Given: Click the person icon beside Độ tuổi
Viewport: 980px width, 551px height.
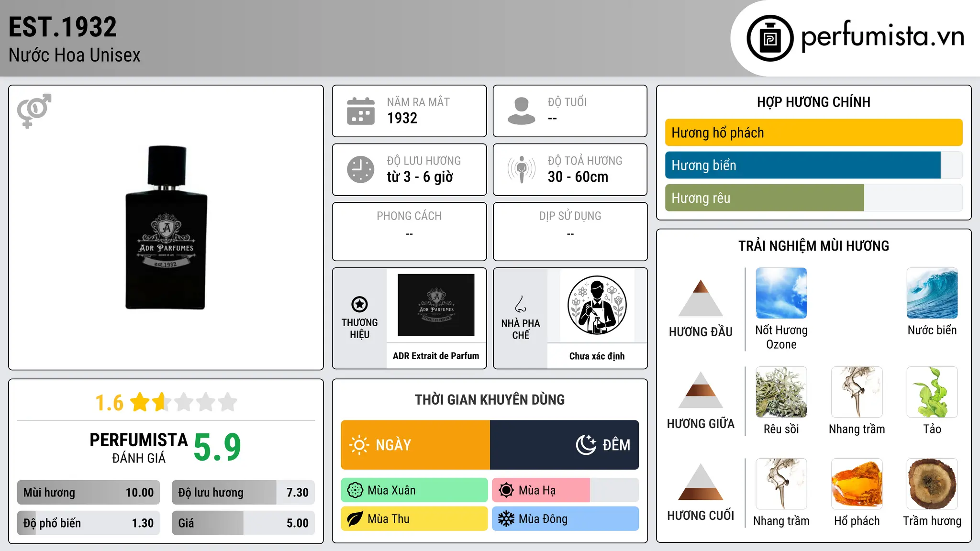Looking at the screenshot, I should pyautogui.click(x=521, y=111).
